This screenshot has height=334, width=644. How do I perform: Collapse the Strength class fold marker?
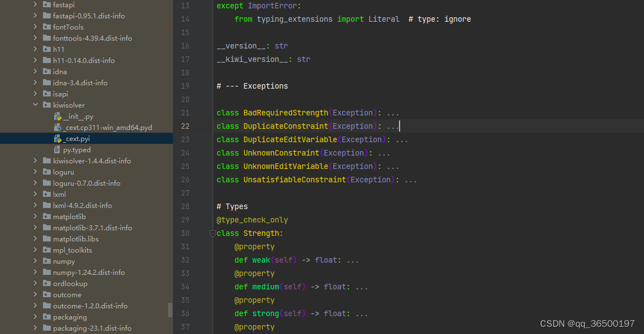213,234
